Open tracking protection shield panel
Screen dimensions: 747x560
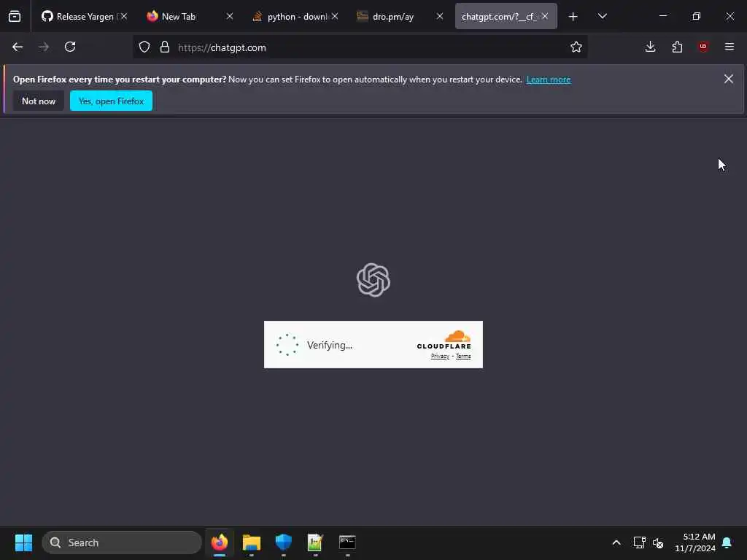pyautogui.click(x=144, y=47)
